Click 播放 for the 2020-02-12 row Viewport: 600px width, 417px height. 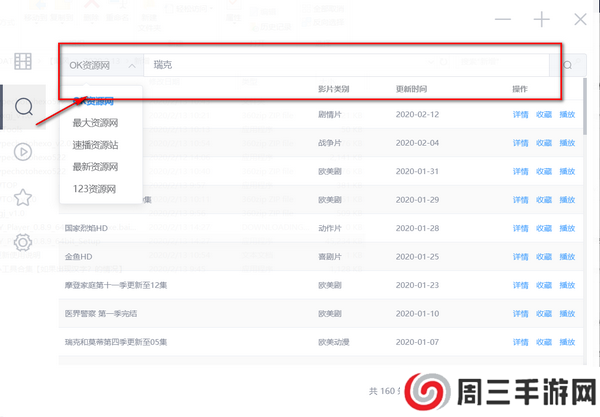pyautogui.click(x=567, y=114)
